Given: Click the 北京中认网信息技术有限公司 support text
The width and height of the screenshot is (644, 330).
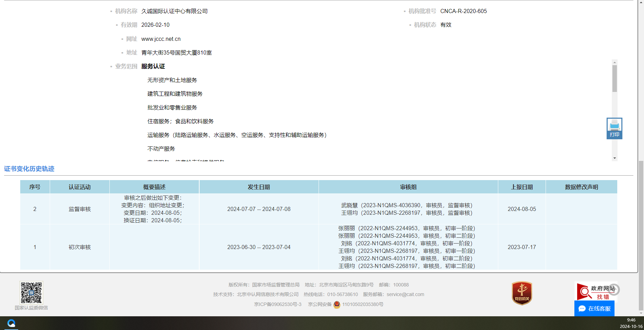Looking at the screenshot, I should (268, 294).
